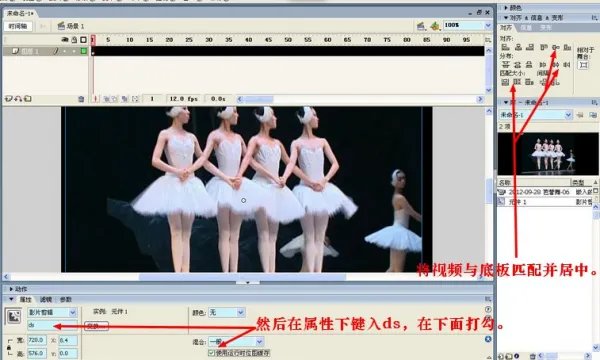The image size is (600, 360).
Task: Expand the Actions panel
Action: point(11,289)
